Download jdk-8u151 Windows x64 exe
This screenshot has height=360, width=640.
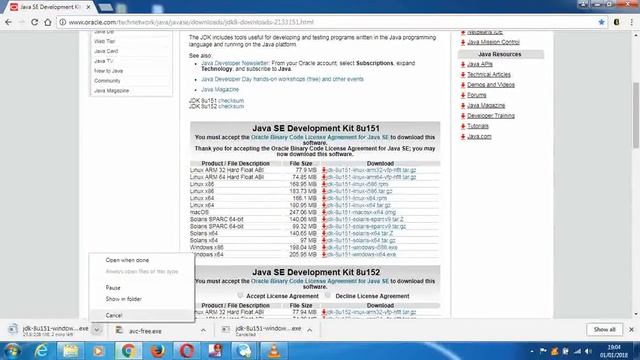pos(362,254)
